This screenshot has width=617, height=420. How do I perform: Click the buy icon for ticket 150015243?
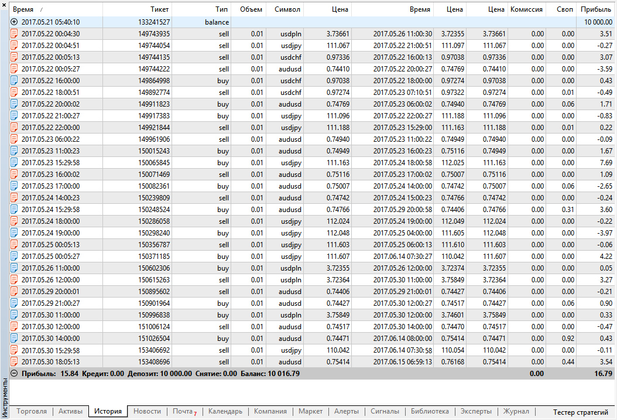pos(14,151)
